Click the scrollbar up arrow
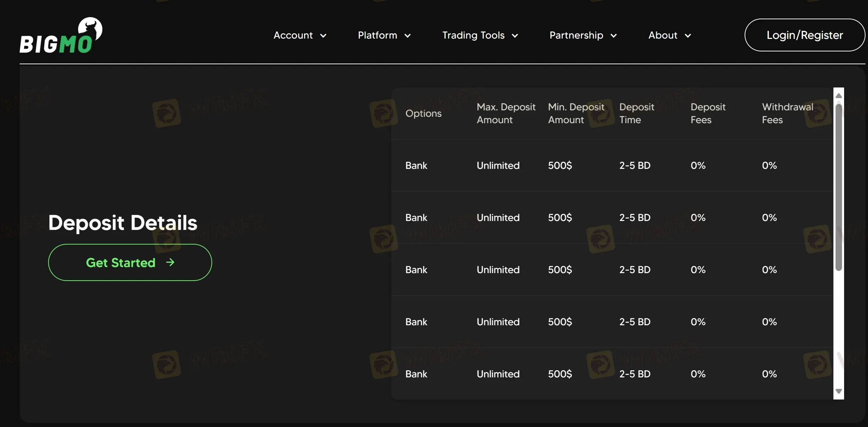Screen dimensions: 868x427 click(x=839, y=95)
